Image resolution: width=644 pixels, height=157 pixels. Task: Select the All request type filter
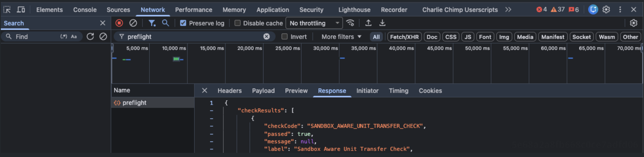[x=376, y=37]
